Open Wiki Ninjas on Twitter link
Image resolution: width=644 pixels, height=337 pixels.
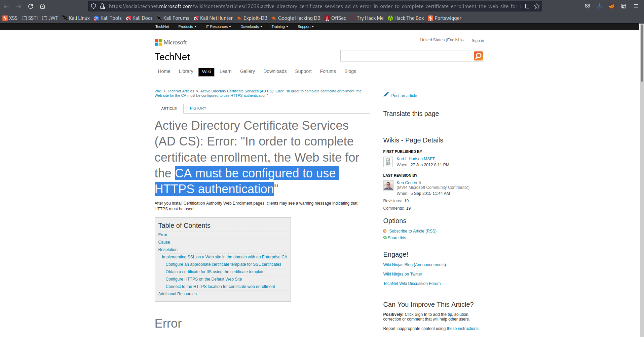[403, 274]
